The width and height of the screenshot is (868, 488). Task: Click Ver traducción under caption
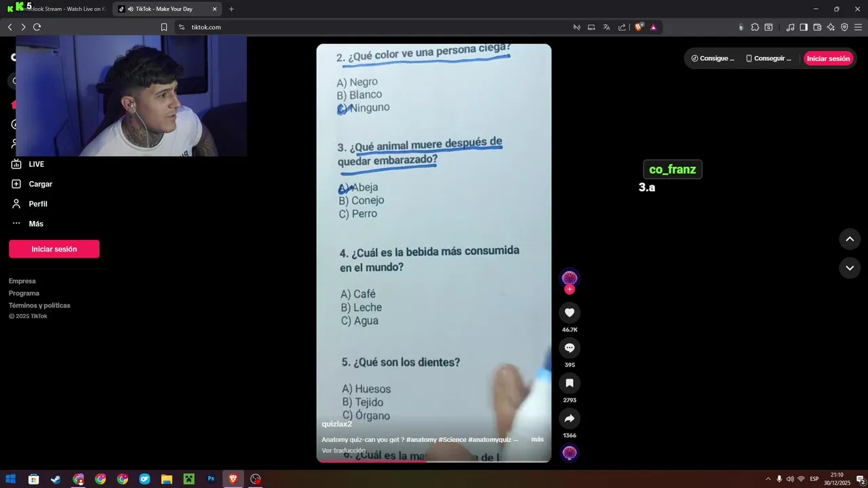click(343, 450)
